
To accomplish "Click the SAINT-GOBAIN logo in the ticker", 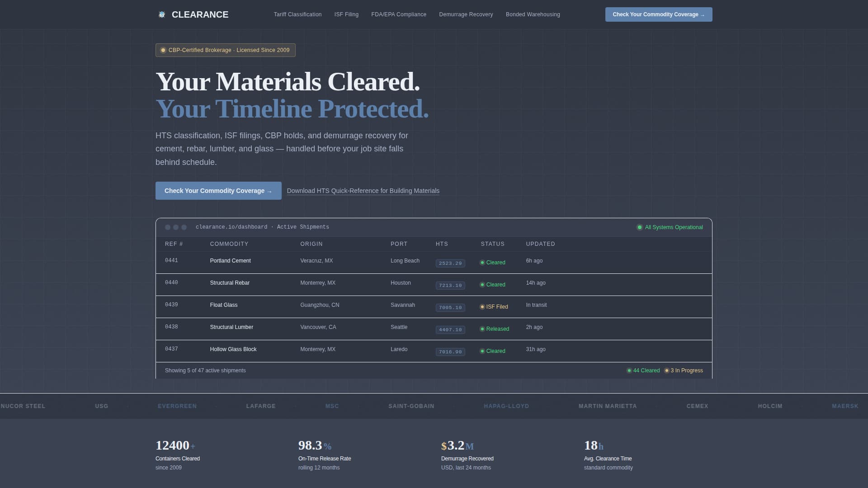I will [x=411, y=406].
